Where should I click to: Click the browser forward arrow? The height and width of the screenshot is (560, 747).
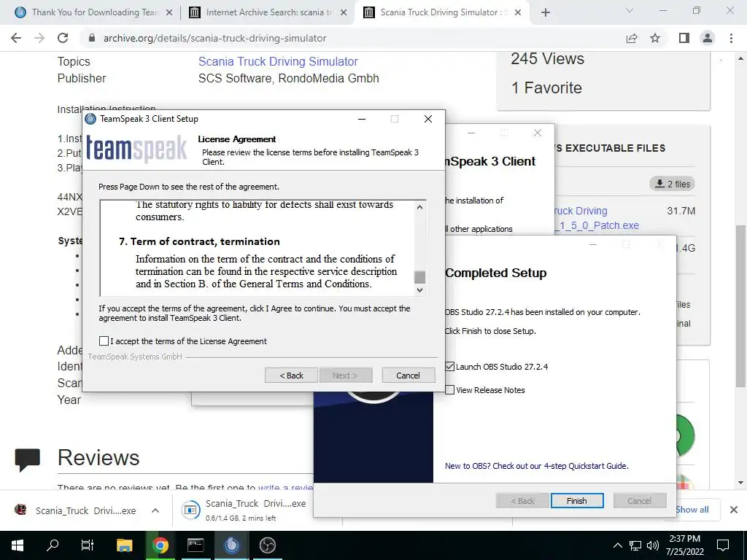[39, 38]
